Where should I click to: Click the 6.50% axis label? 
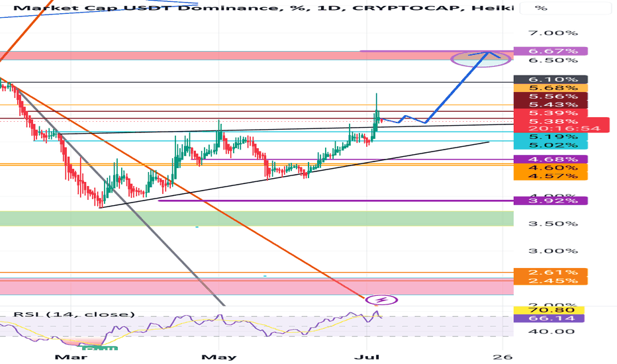553,60
